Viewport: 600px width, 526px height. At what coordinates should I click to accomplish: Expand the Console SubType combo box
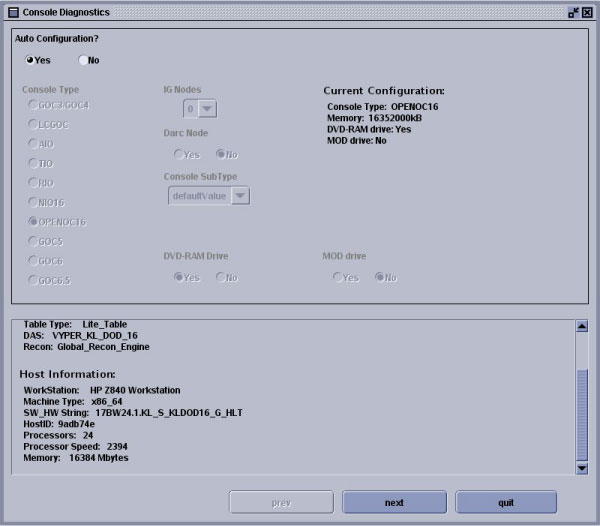click(x=240, y=196)
